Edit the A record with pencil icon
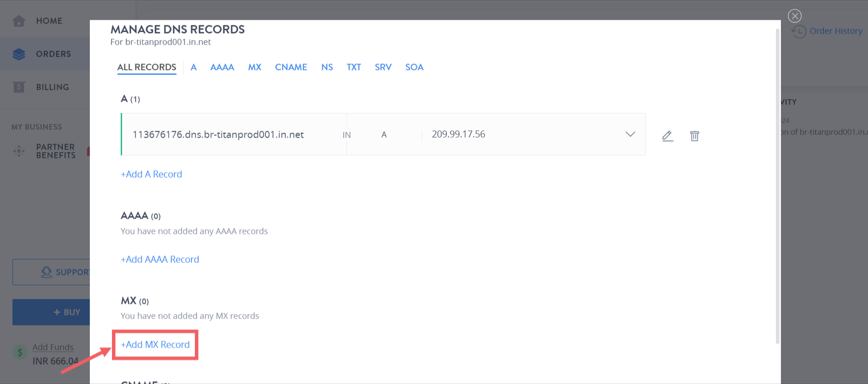 point(668,136)
